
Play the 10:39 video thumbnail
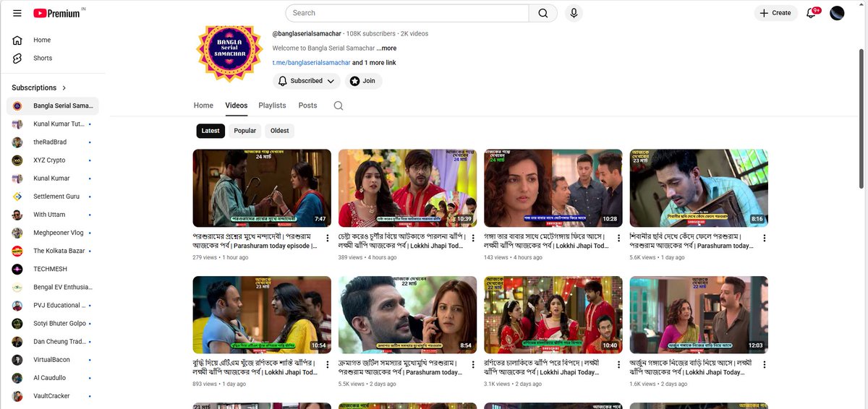(407, 188)
